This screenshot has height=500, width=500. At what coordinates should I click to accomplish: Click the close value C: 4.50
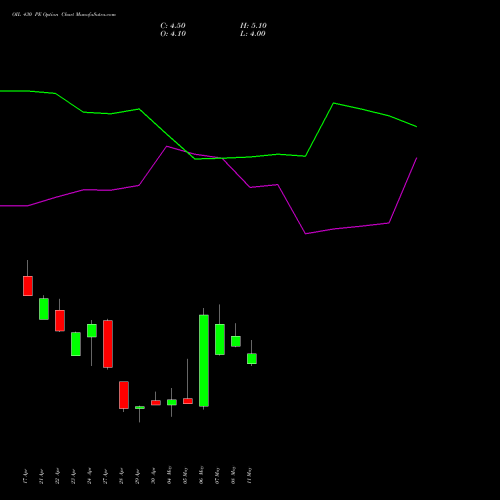[173, 26]
